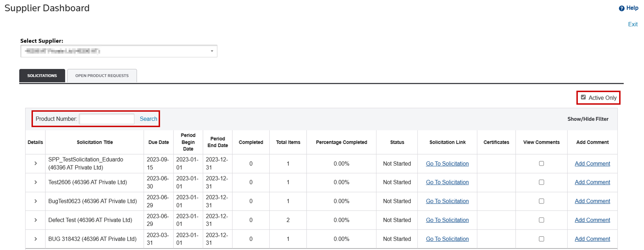Viewport: 644px width, 250px height.
Task: Open Go To Solicitation for SPP_TestSolicitation_Eduardo
Action: coord(447,164)
